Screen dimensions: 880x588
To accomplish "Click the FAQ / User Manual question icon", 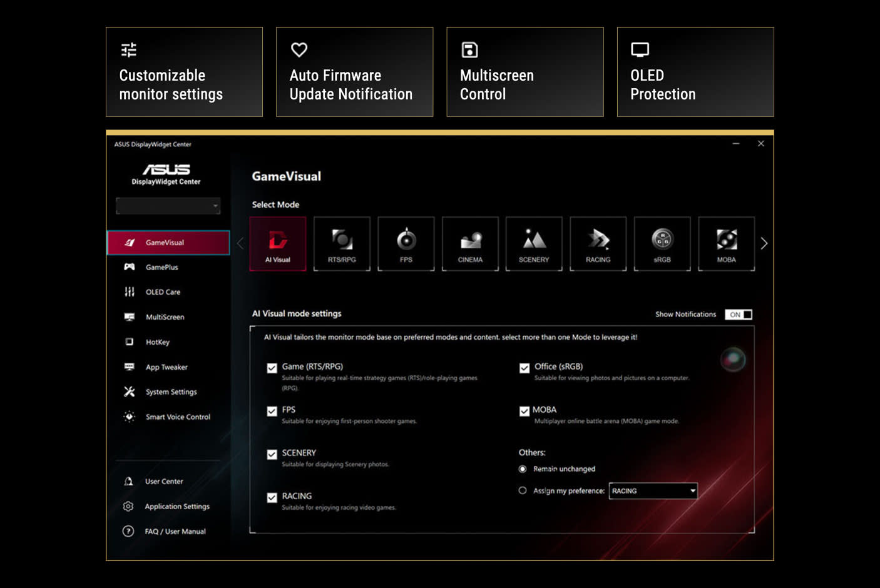I will pyautogui.click(x=128, y=531).
